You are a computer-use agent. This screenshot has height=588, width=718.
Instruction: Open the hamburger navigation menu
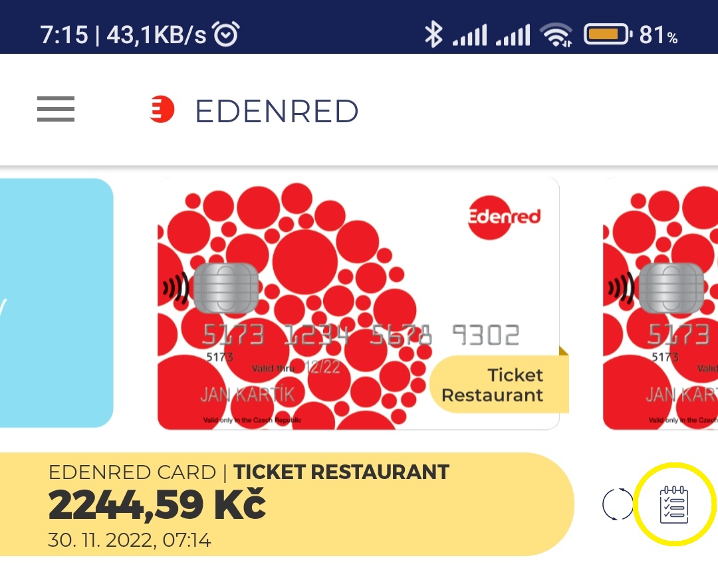(56, 109)
